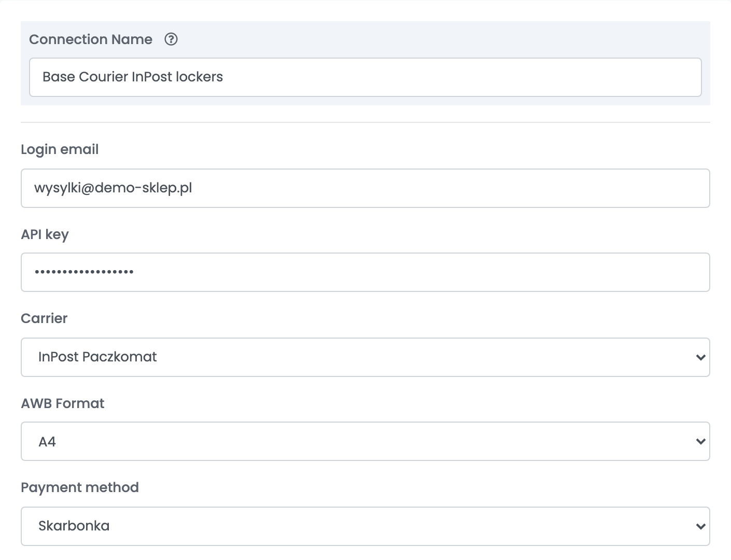Click the 'Carrier' field label

coord(44,318)
